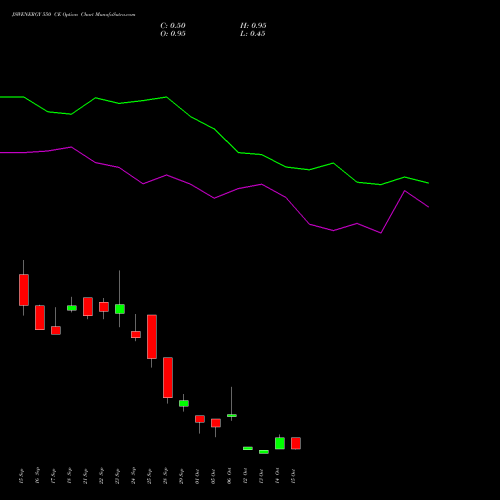
Task: Click the purple lower indicator line
Action: pyautogui.click(x=214, y=198)
